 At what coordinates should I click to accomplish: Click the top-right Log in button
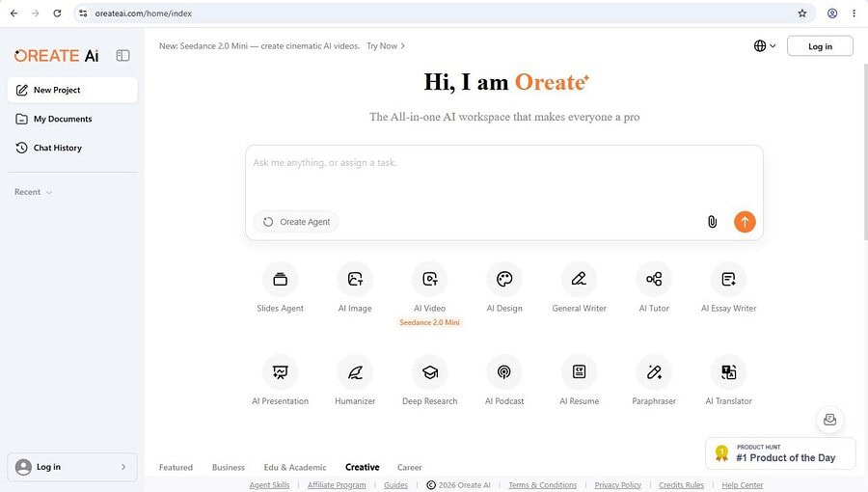820,46
